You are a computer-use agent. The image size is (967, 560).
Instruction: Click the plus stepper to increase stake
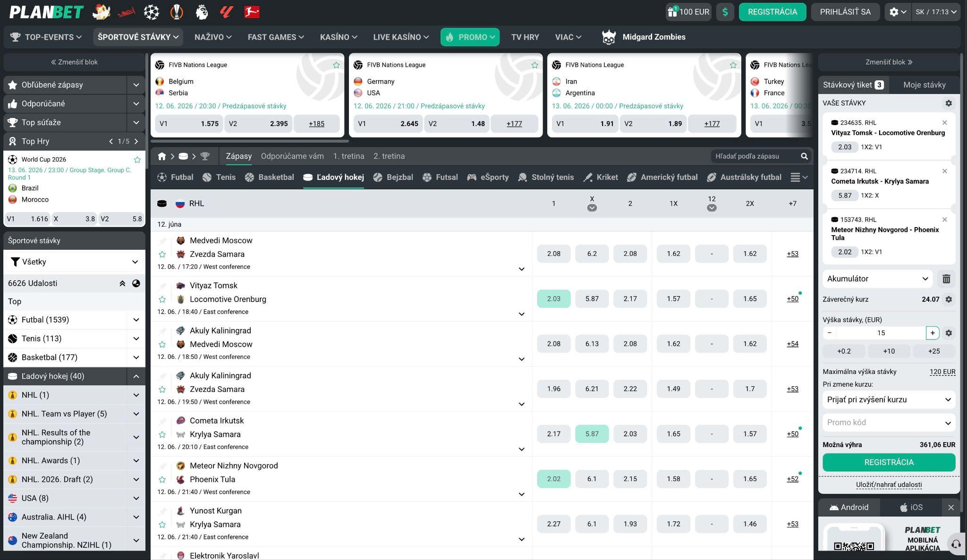[933, 333]
